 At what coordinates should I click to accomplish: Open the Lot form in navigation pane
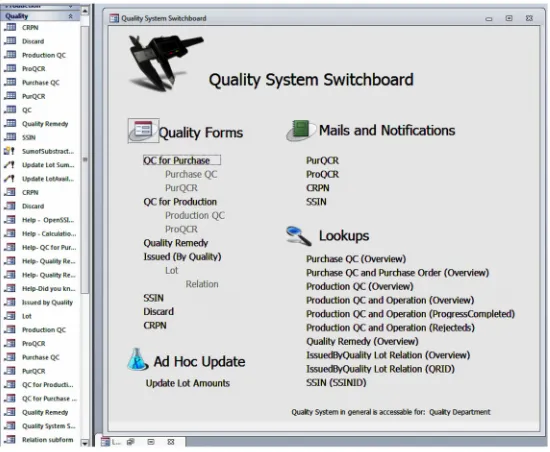coord(27,316)
